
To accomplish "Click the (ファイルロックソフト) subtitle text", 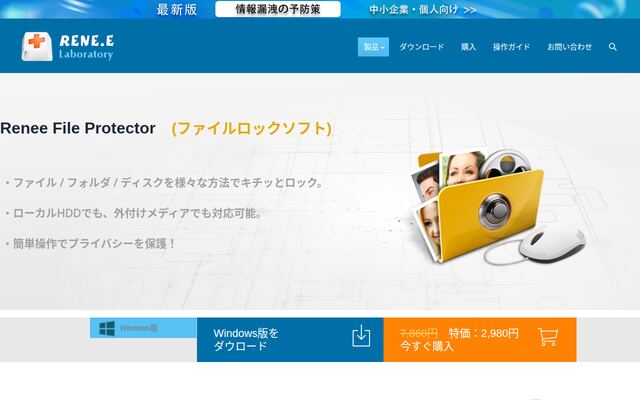I will (251, 128).
